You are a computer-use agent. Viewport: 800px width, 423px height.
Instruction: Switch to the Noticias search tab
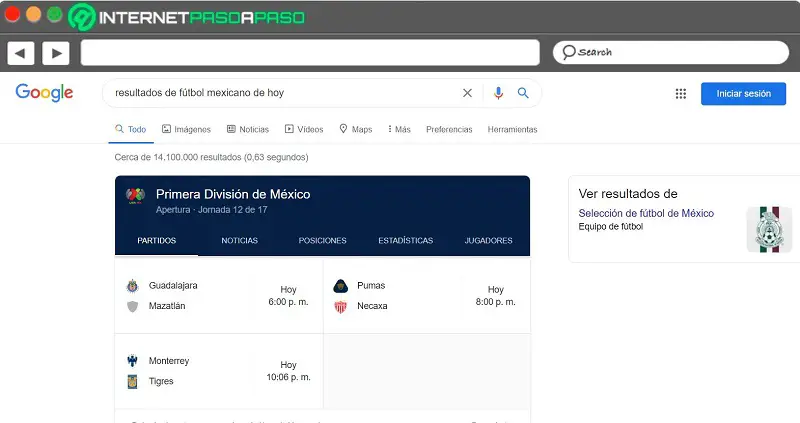247,130
